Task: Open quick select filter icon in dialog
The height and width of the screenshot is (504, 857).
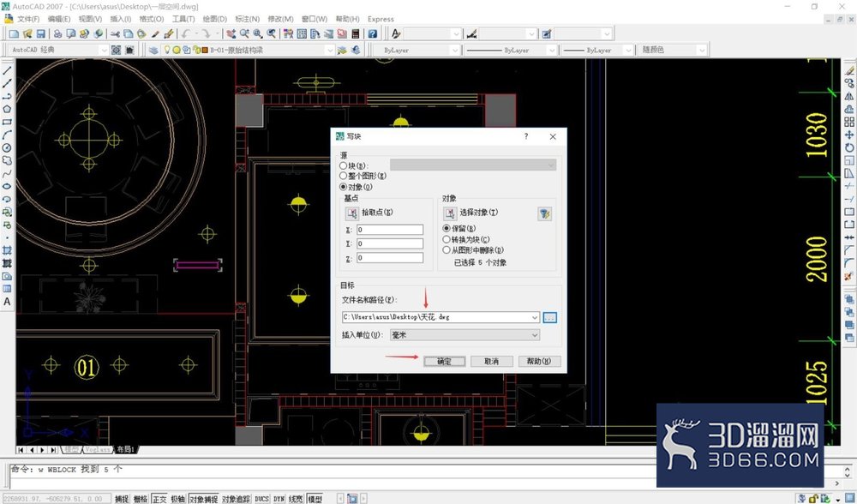Action: coord(544,213)
